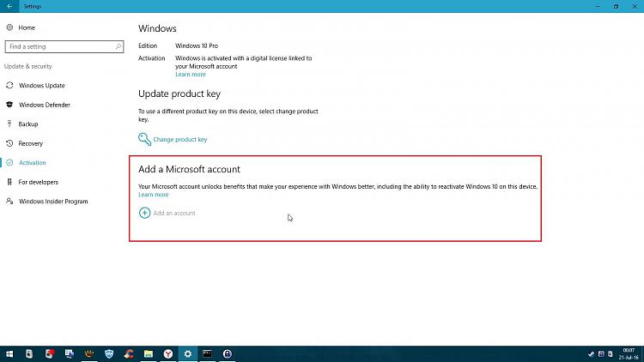
Task: Restore down the Settings window
Action: (x=616, y=6)
